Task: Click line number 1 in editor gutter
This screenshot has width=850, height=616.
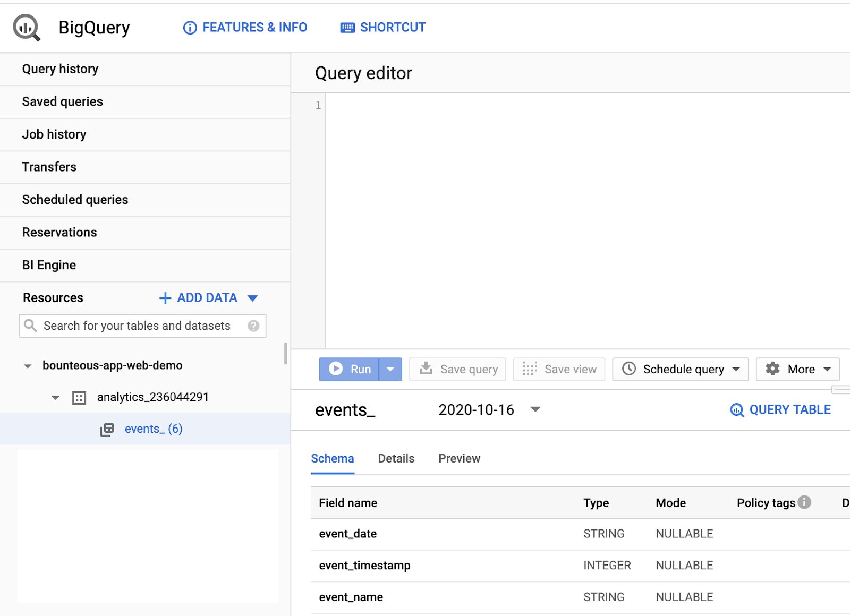Action: (x=318, y=105)
